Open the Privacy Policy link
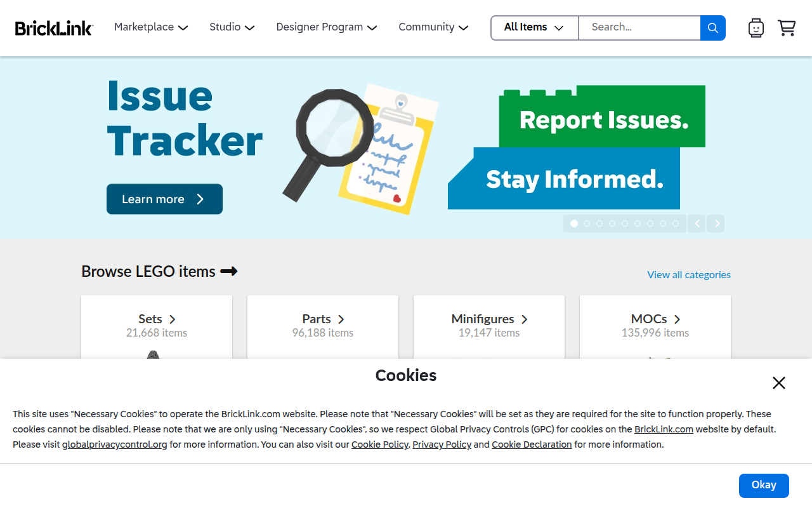This screenshot has height=508, width=812. click(x=442, y=444)
